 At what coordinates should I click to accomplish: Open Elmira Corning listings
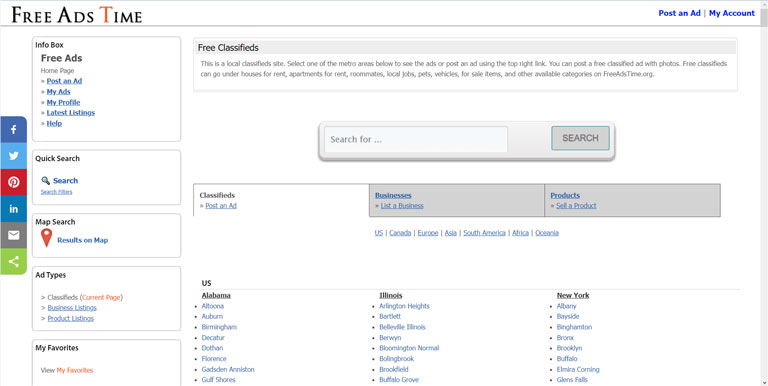tap(578, 369)
